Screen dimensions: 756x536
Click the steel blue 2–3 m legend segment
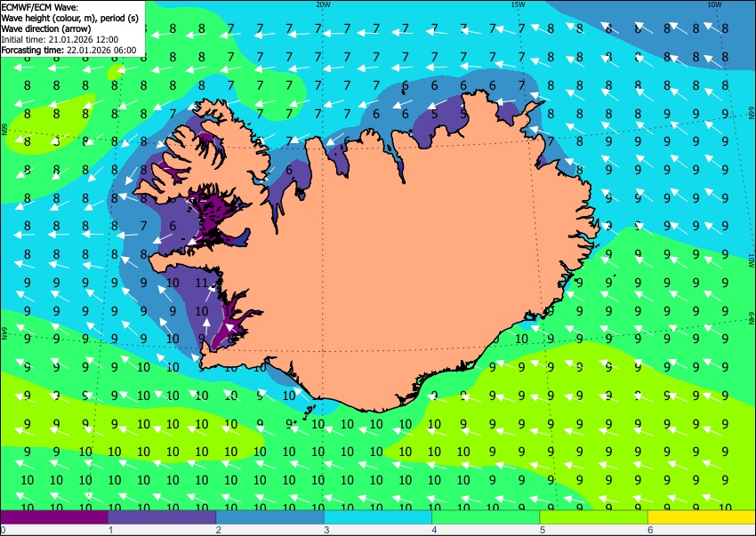click(270, 517)
